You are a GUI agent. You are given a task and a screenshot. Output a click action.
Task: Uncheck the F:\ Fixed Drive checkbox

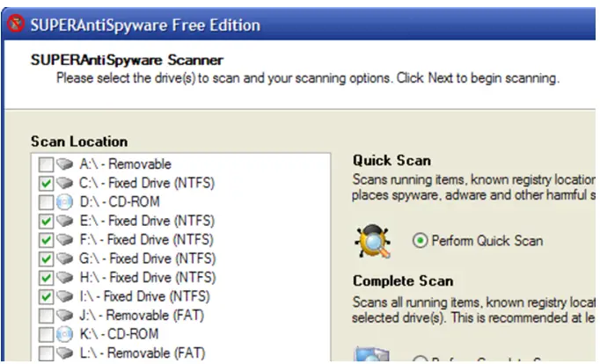coord(46,240)
